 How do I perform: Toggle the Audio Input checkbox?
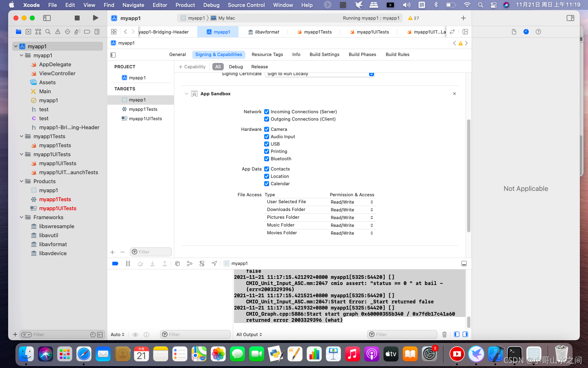coord(267,137)
